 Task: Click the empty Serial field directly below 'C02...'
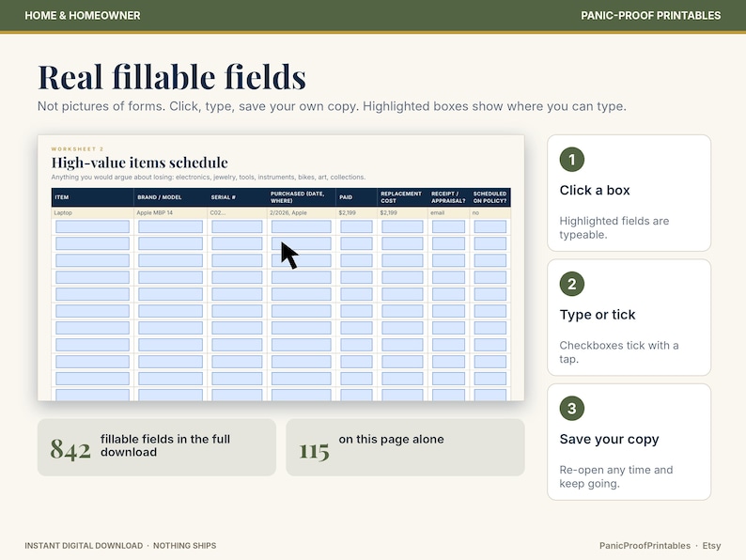(237, 226)
